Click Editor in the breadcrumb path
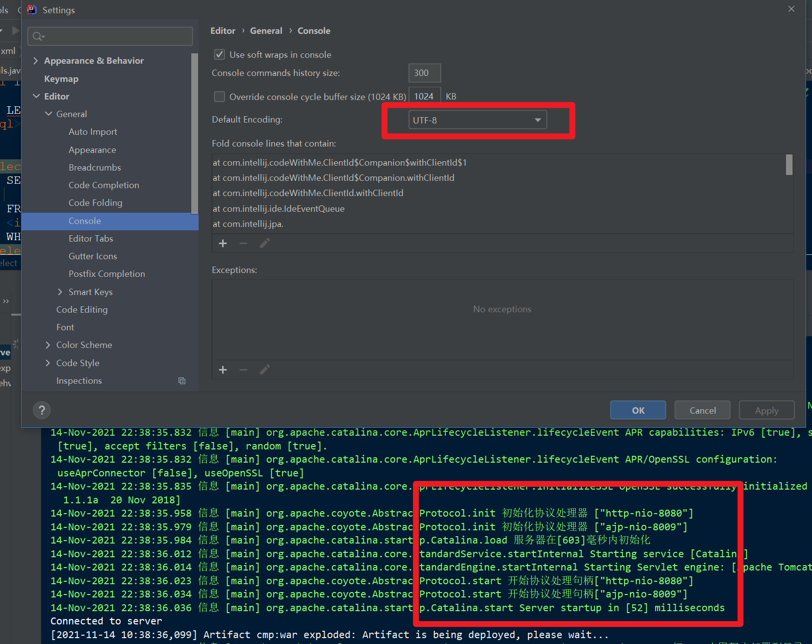 pyautogui.click(x=223, y=31)
